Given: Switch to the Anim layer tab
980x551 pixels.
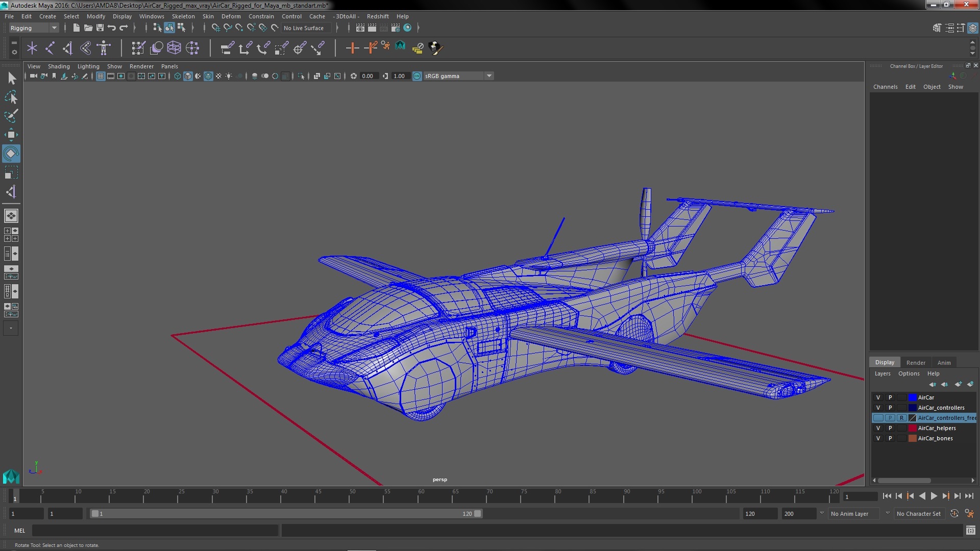Looking at the screenshot, I should point(944,363).
